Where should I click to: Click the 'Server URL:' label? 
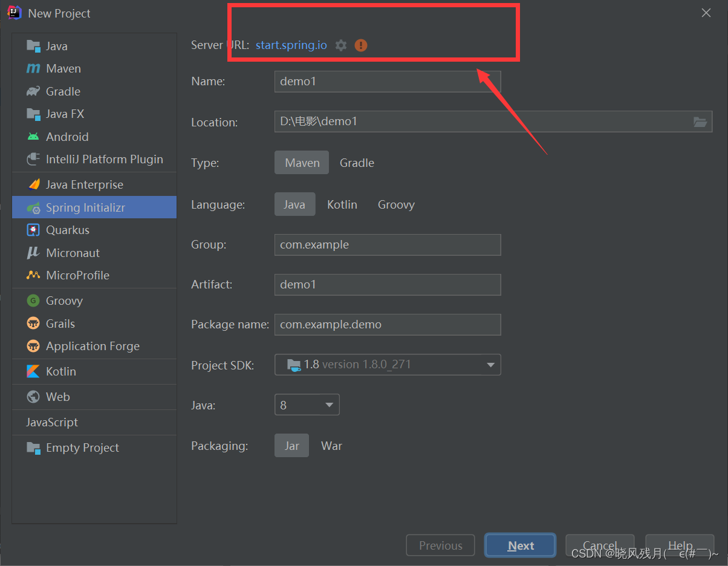tap(220, 45)
